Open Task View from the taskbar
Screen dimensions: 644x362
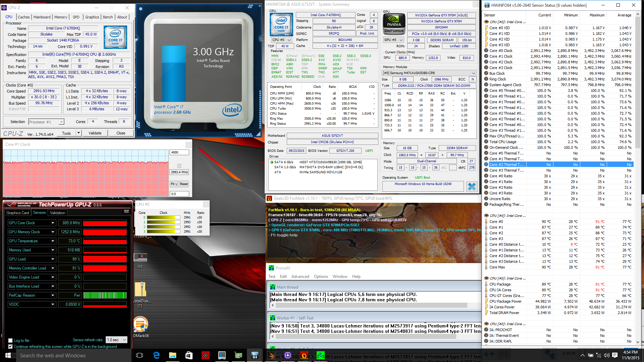(x=140, y=355)
